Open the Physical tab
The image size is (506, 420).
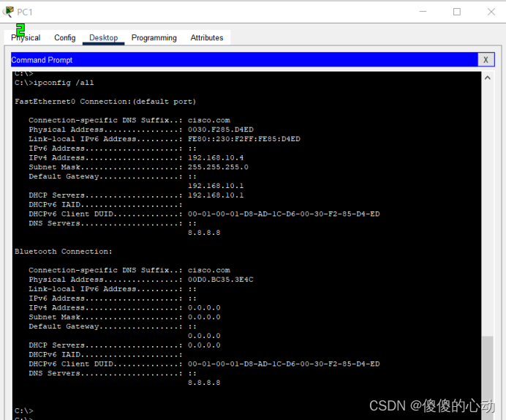(26, 38)
